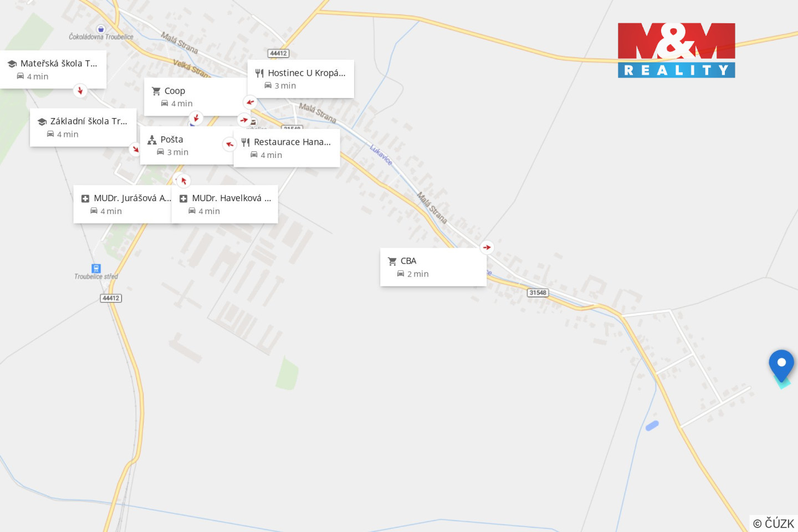Click the MUDr. Havelková arrow marker
This screenshot has height=532, width=798.
point(183,181)
